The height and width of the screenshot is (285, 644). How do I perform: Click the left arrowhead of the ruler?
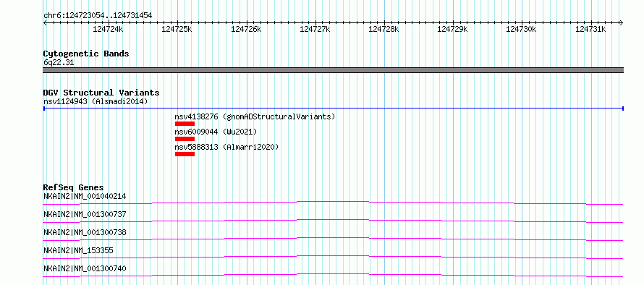45,22
